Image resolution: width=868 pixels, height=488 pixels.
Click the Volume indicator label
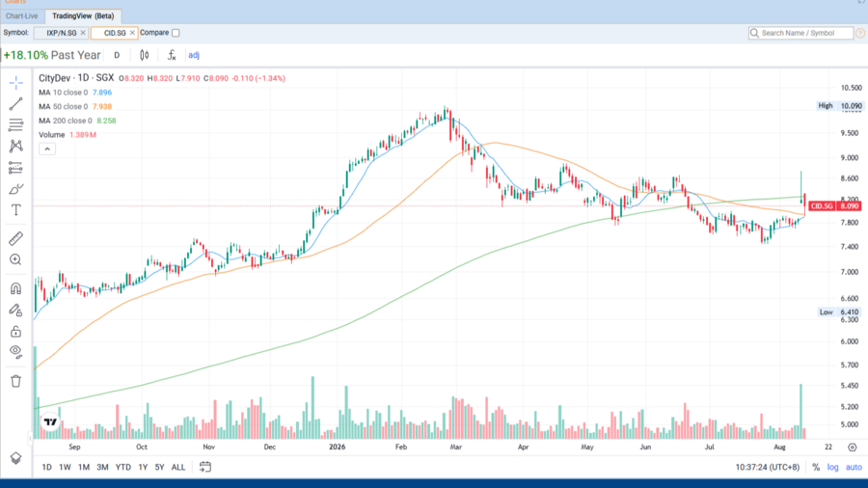[x=51, y=134]
